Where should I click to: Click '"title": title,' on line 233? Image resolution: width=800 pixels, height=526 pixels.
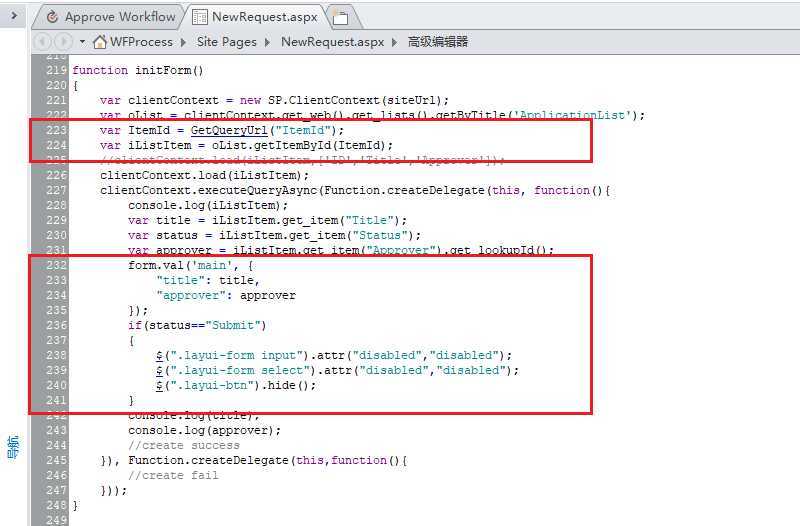coord(208,280)
